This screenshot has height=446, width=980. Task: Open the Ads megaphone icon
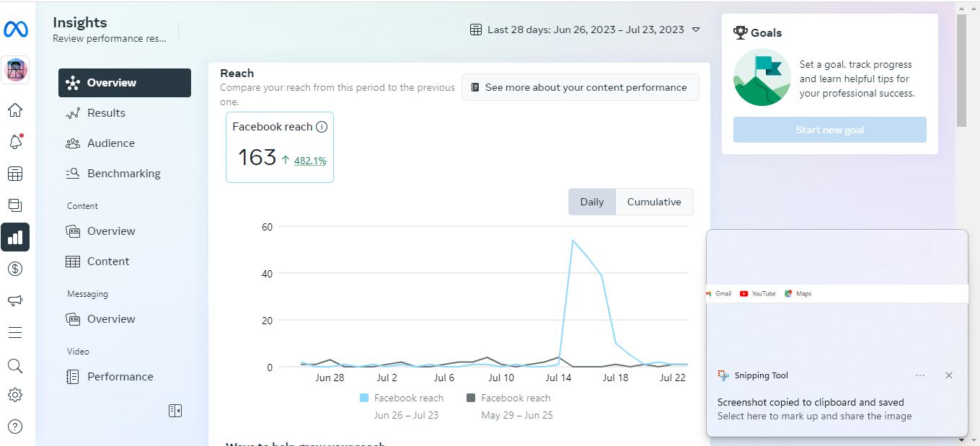[15, 300]
